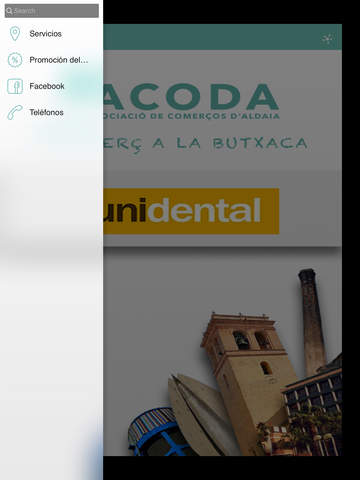Tap the telephone handset icon
The image size is (360, 480).
pos(15,112)
